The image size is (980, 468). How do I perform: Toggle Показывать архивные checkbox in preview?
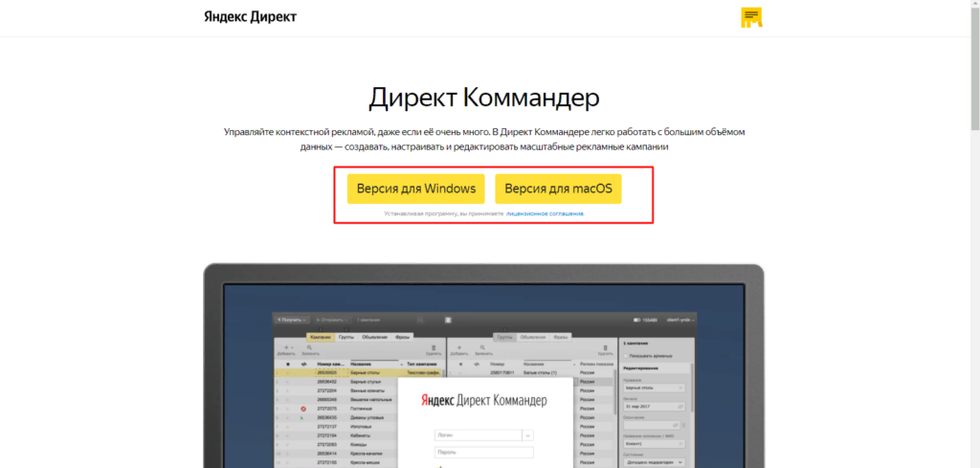point(626,355)
